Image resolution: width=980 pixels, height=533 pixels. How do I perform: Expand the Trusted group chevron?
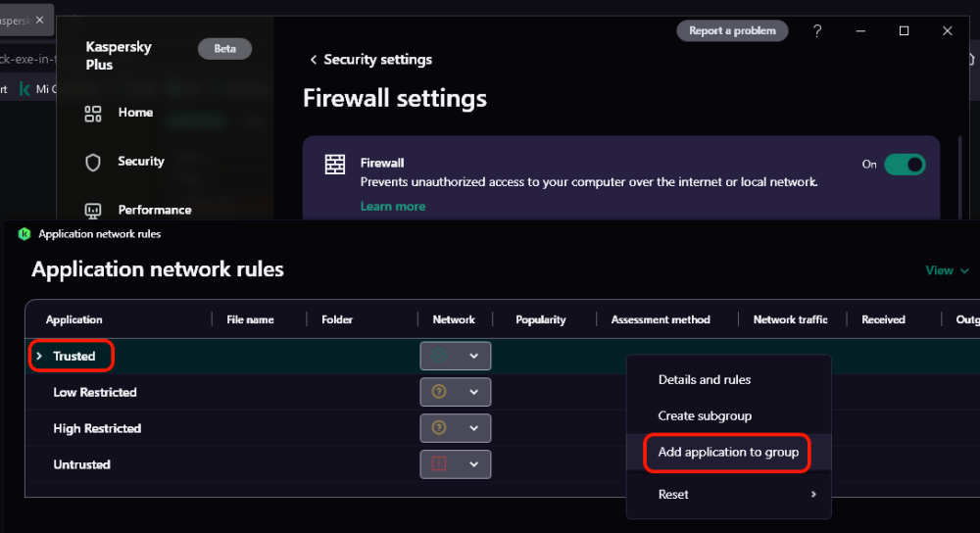point(39,357)
